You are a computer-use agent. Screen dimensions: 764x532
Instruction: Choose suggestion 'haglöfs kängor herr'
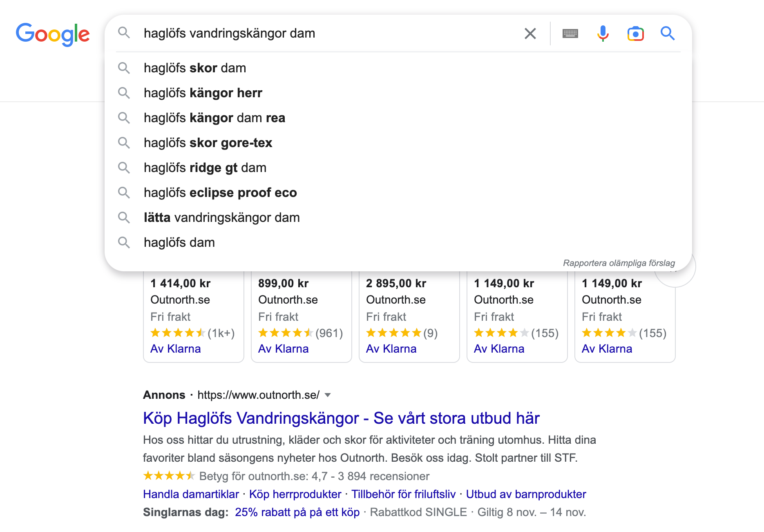pos(398,93)
